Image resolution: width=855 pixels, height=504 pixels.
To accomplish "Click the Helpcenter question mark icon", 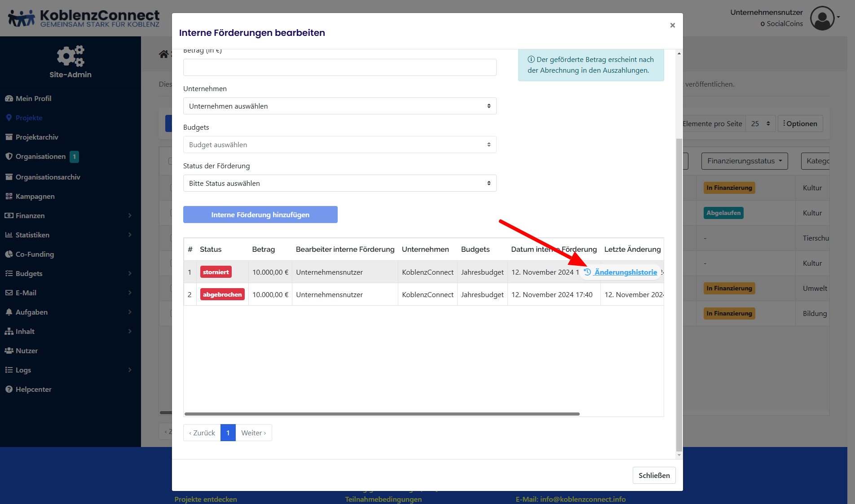I will [x=9, y=389].
